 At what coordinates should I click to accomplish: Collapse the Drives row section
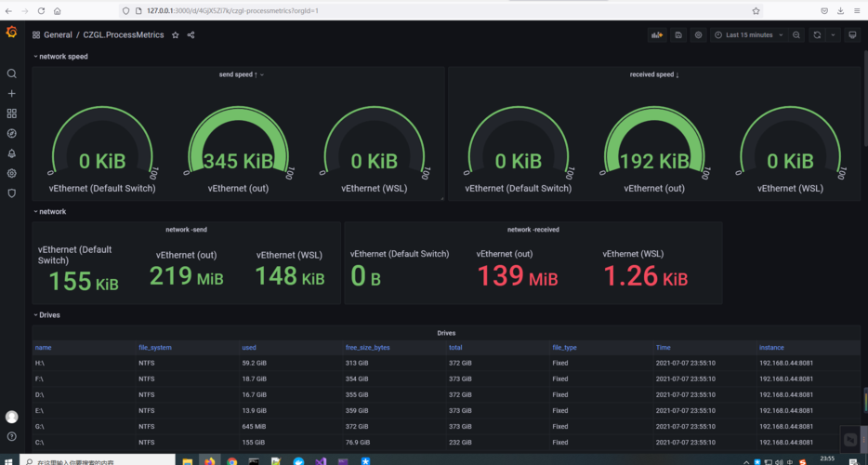[48, 315]
